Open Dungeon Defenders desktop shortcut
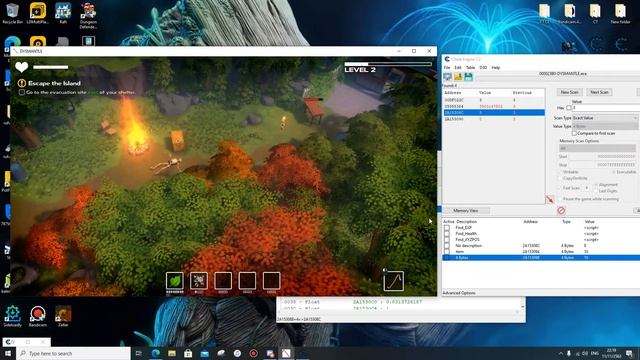The image size is (640, 360). (x=88, y=16)
